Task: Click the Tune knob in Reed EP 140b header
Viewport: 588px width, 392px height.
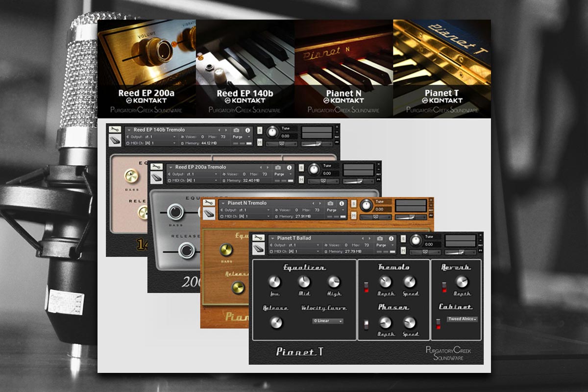Action: pyautogui.click(x=272, y=132)
